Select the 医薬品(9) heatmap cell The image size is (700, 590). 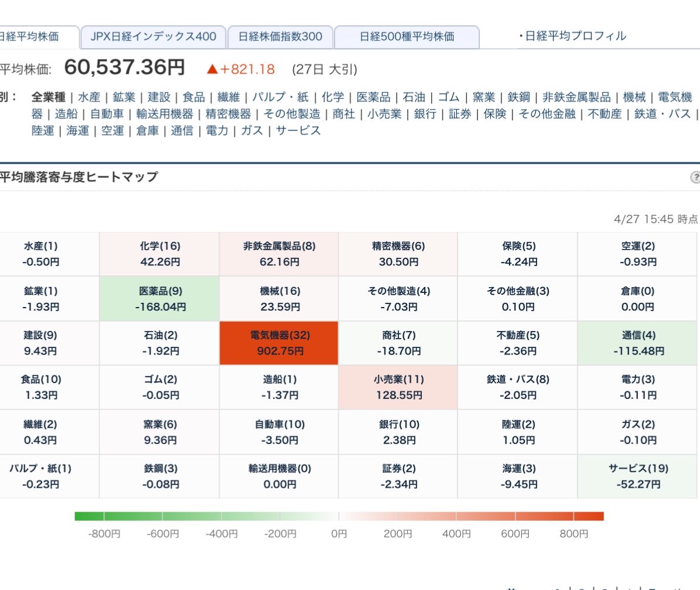(x=159, y=298)
